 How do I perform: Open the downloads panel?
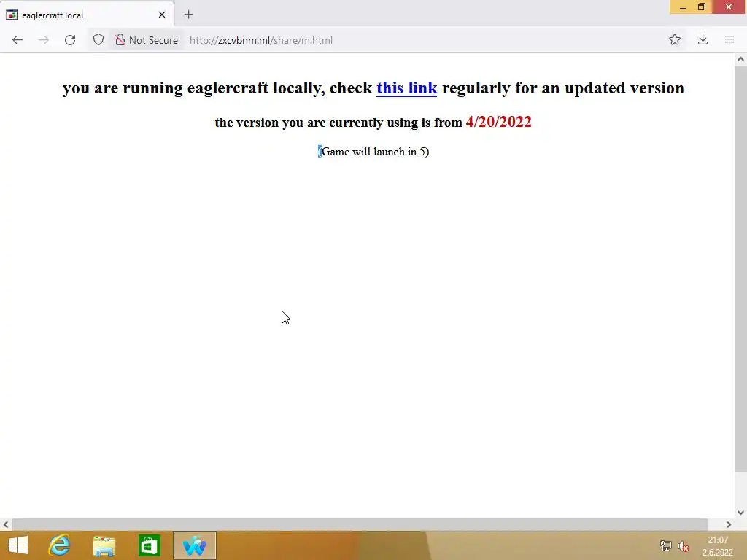[703, 40]
